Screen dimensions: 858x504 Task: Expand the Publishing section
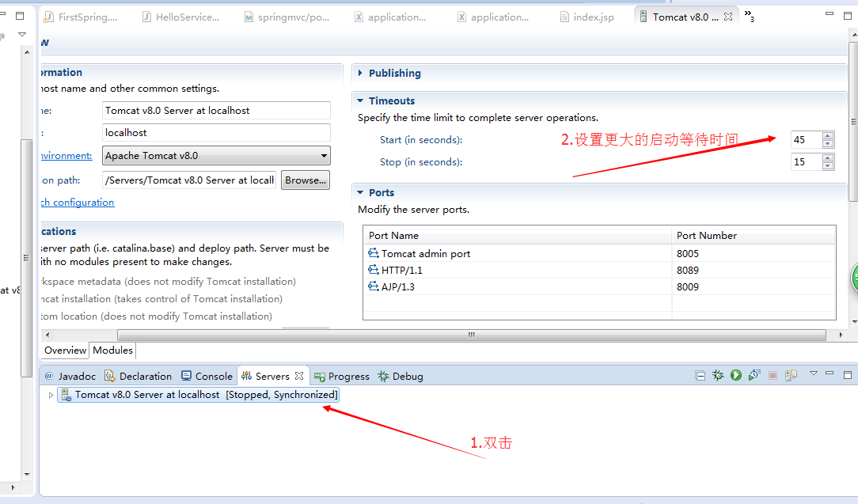point(360,73)
